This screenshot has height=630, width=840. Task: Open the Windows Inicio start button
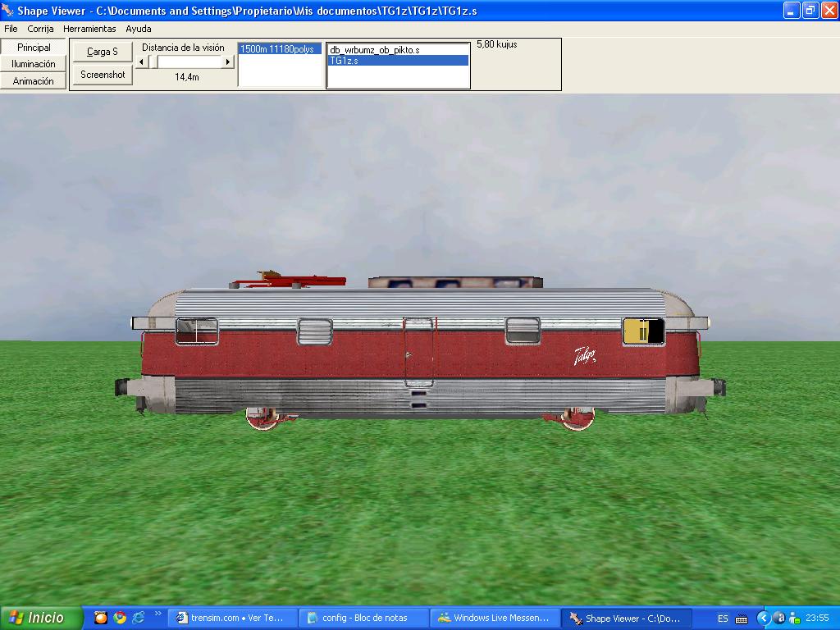(x=41, y=618)
